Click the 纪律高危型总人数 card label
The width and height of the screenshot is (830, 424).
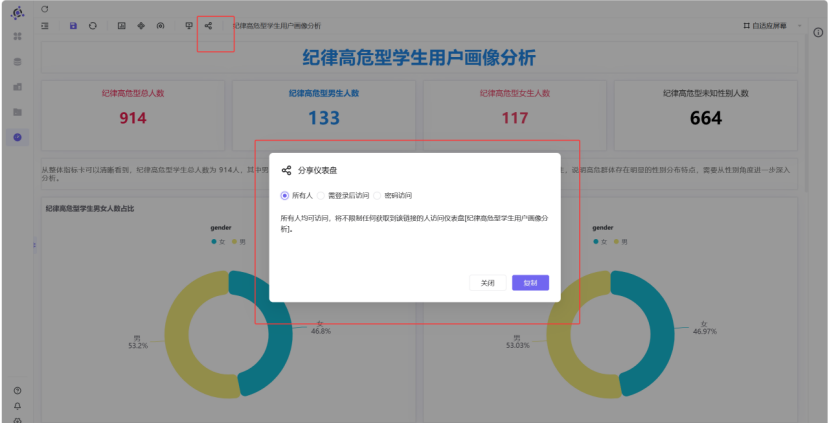(x=133, y=93)
